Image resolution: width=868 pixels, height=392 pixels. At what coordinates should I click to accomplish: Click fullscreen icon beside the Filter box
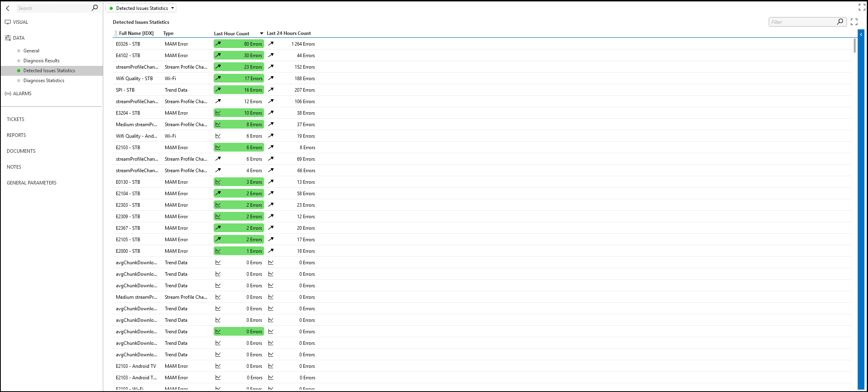coord(854,22)
